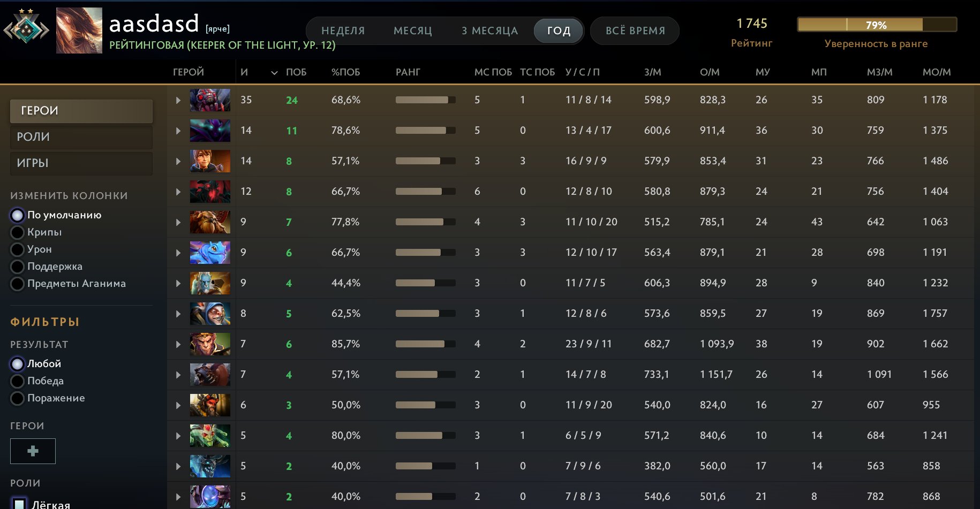Enable the Предметы Аганима columns option
Screen dimensions: 980x509
coord(18,284)
